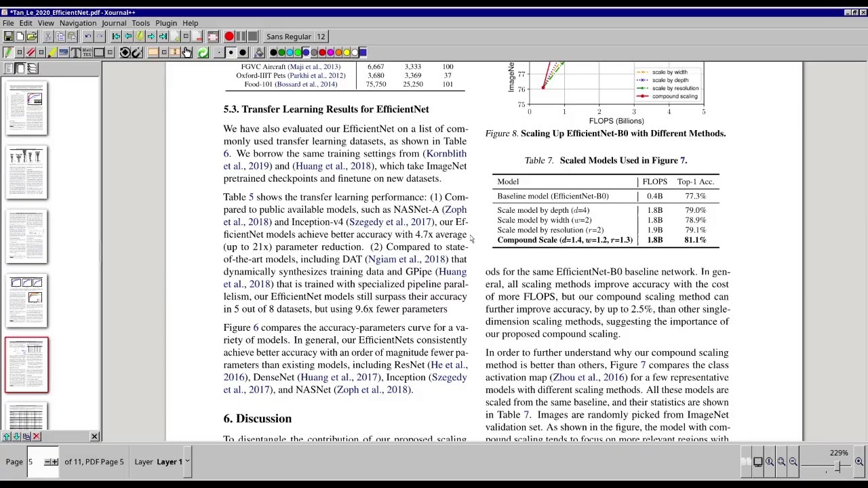Screen dimensions: 868x488
Task: Select the Eraser tool
Action: point(31,52)
